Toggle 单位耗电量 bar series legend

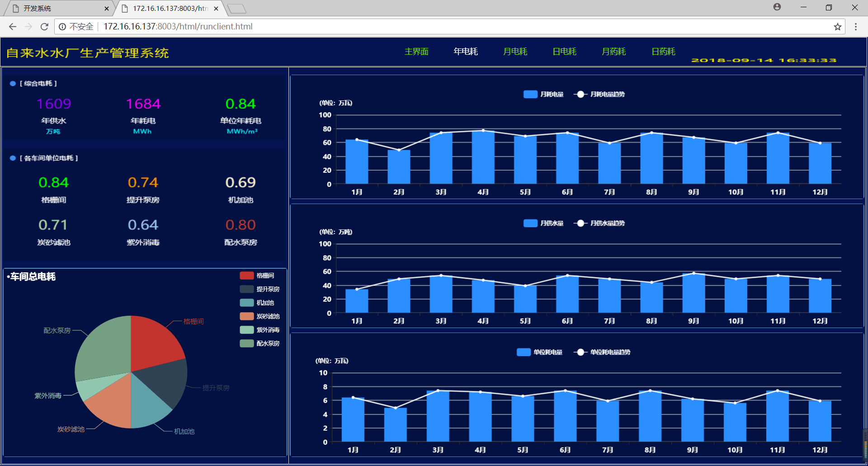pos(540,352)
